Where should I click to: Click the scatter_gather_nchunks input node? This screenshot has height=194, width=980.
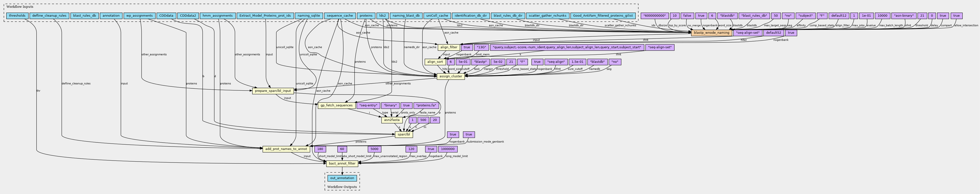[547, 16]
